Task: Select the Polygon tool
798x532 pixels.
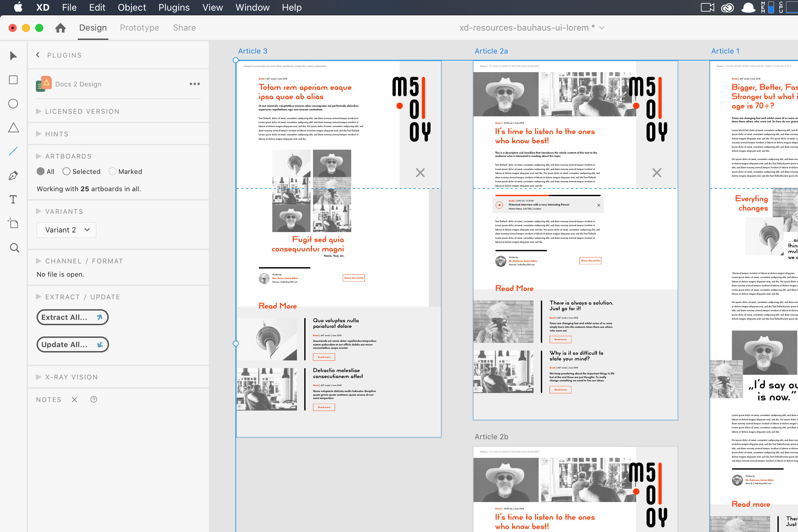Action: click(13, 128)
